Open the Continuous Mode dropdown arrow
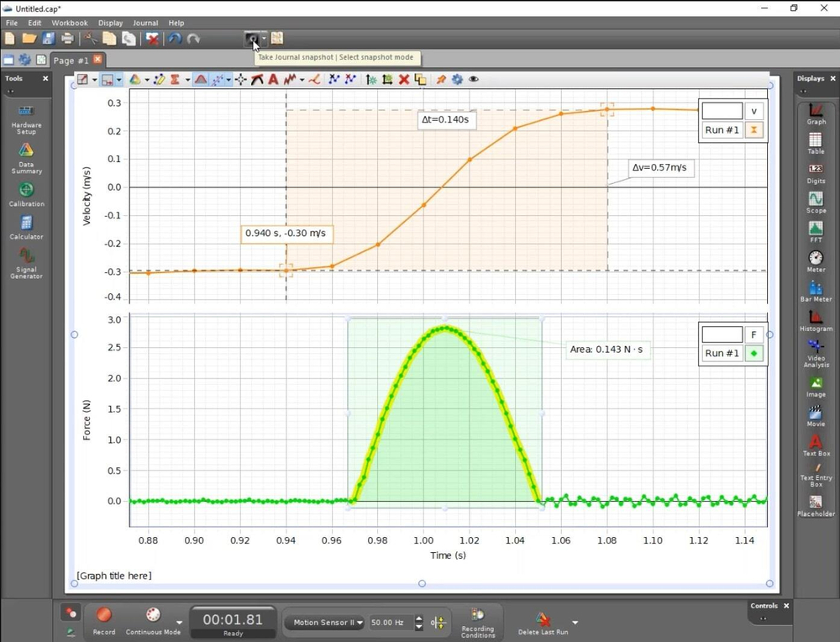This screenshot has width=840, height=642. [x=179, y=623]
